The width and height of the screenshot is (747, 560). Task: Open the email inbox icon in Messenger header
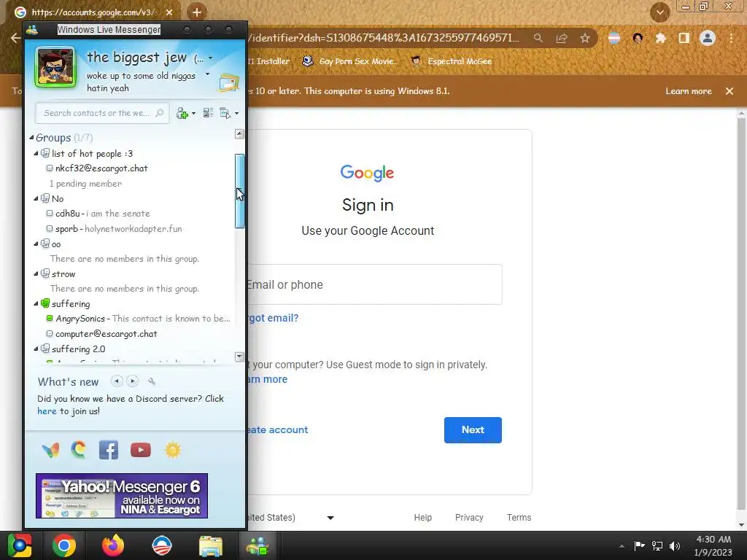click(229, 82)
